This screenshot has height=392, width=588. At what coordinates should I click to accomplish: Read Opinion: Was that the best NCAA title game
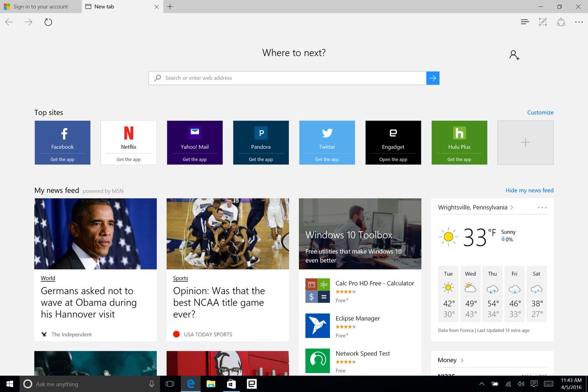(219, 302)
